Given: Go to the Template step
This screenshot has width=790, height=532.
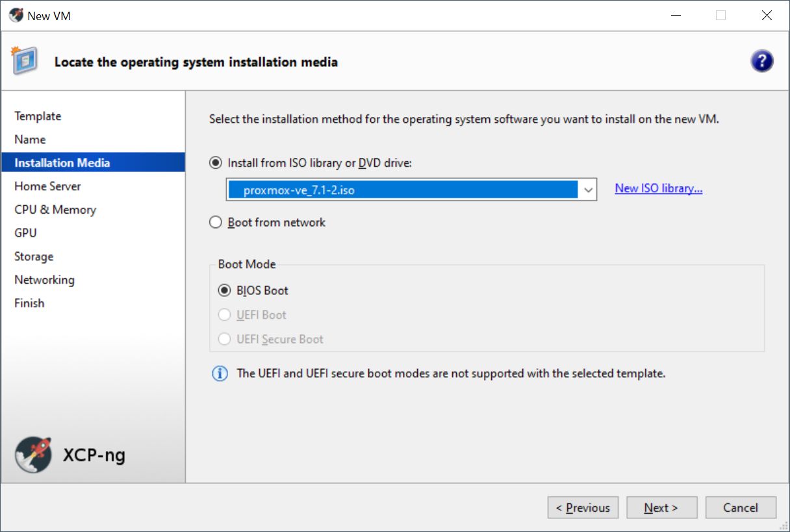Looking at the screenshot, I should click(x=38, y=116).
